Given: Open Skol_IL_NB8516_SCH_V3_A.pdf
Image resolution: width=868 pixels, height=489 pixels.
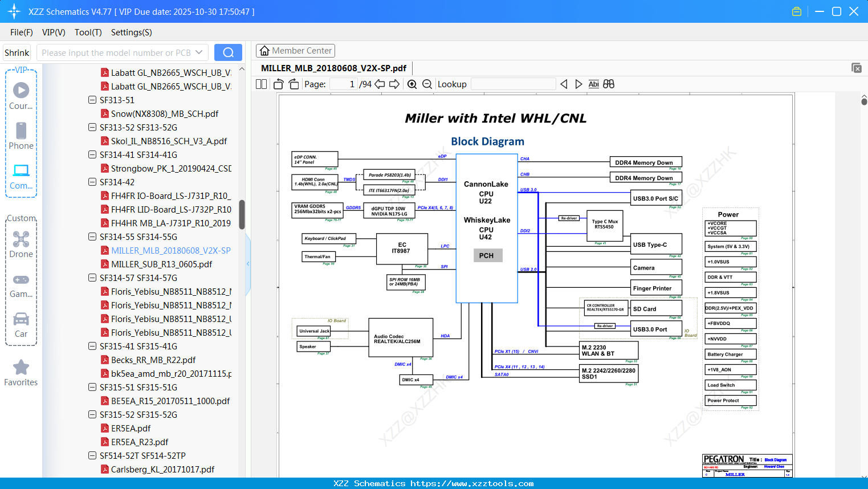Looking at the screenshot, I should (169, 141).
